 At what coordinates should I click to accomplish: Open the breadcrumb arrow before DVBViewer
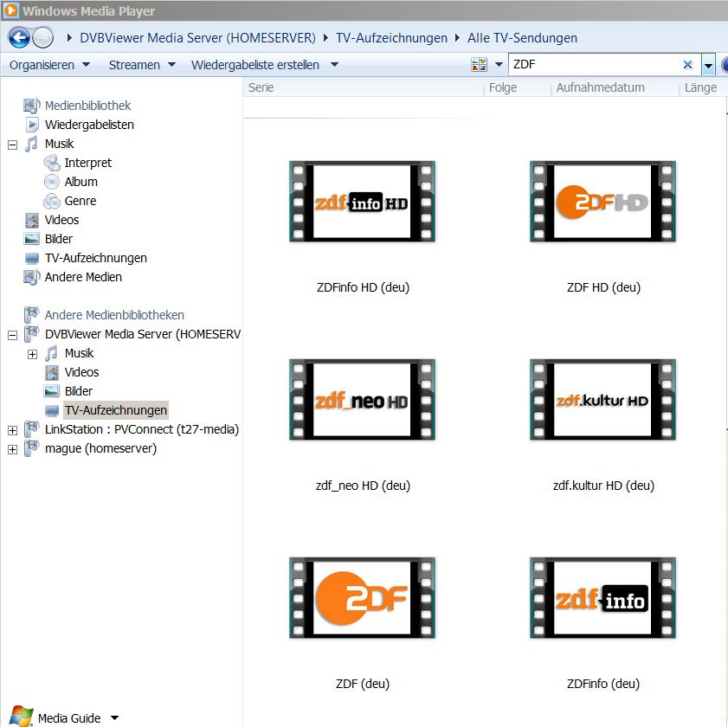click(69, 37)
